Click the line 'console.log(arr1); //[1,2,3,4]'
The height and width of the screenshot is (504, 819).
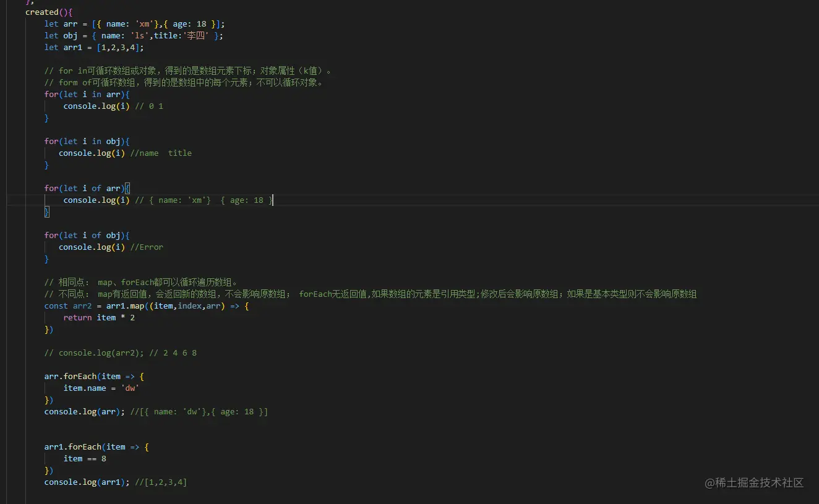[x=116, y=482]
